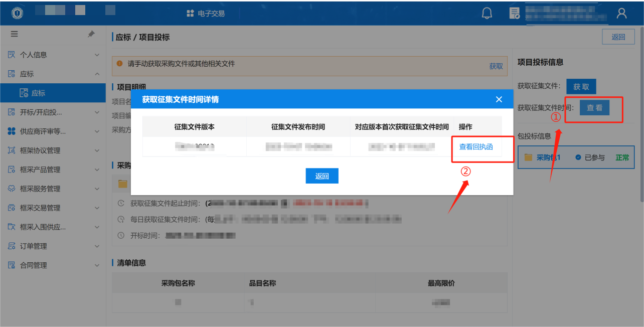
Task: Click the 获取 link in notice bar
Action: coord(496,66)
